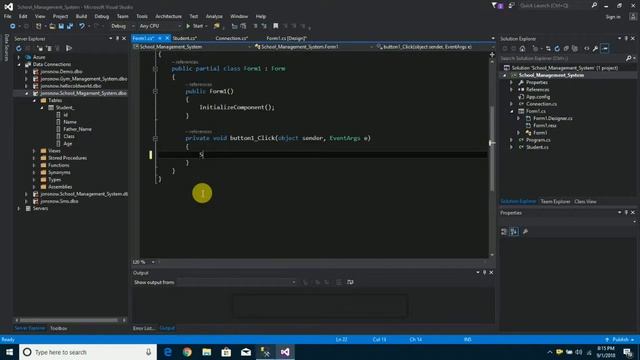Image resolution: width=640 pixels, height=360 pixels.
Task: Undo the last edit via the toolbar
Action: point(82,26)
